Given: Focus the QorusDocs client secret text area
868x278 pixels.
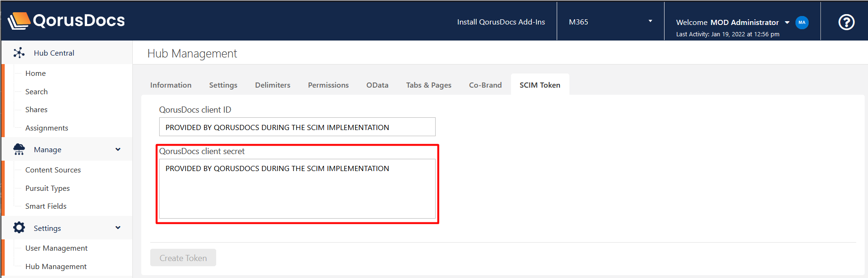Looking at the screenshot, I should tap(297, 188).
